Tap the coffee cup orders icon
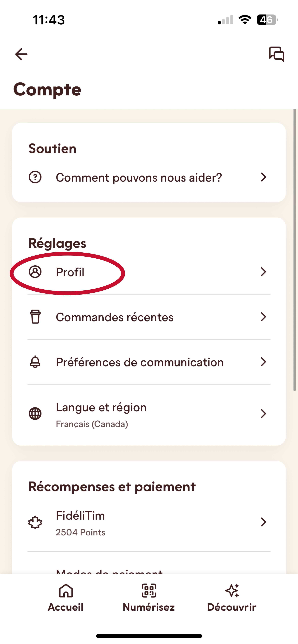This screenshot has width=298, height=644. (x=35, y=317)
